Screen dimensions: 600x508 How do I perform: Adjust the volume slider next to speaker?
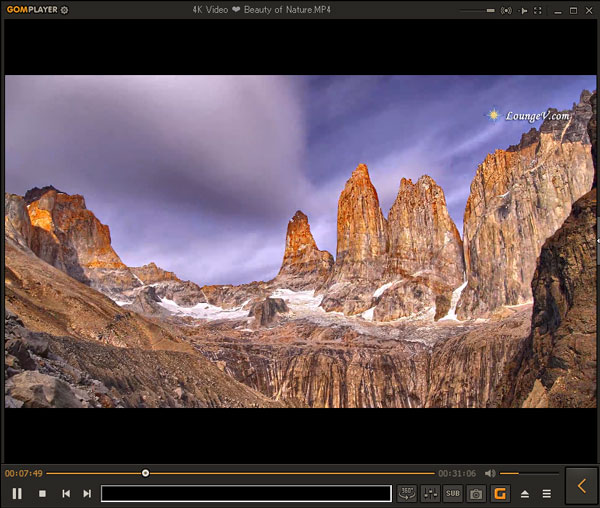(529, 473)
